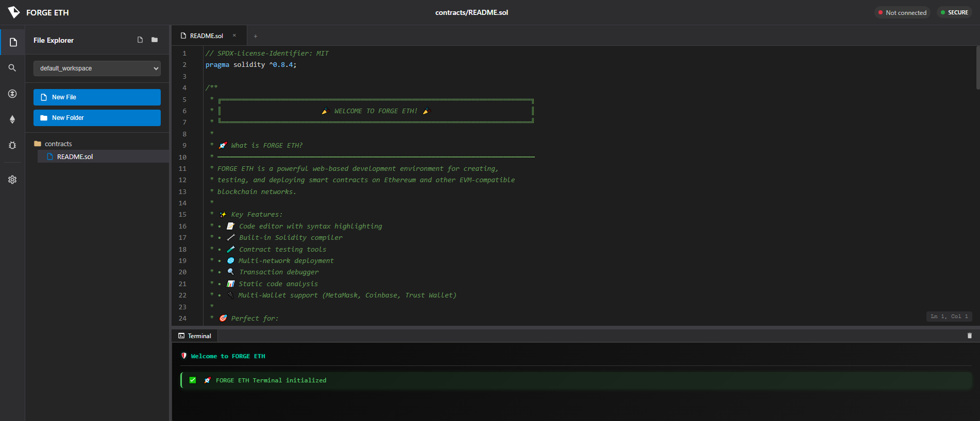Click the 'WELCOME TO FORGE ETH!' banner text
Screen dimensions: 980x421
pyautogui.click(x=376, y=111)
